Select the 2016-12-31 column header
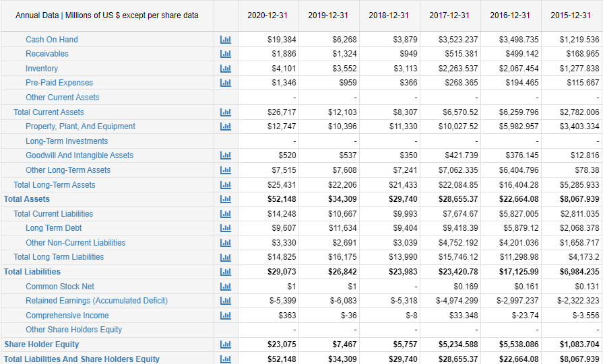 tap(510, 15)
